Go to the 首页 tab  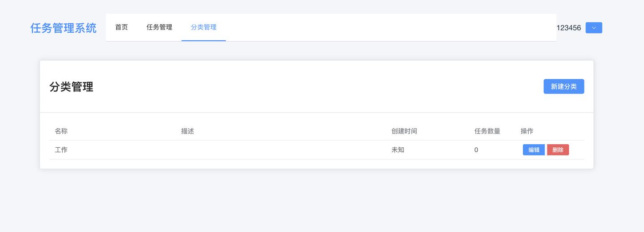pyautogui.click(x=121, y=27)
